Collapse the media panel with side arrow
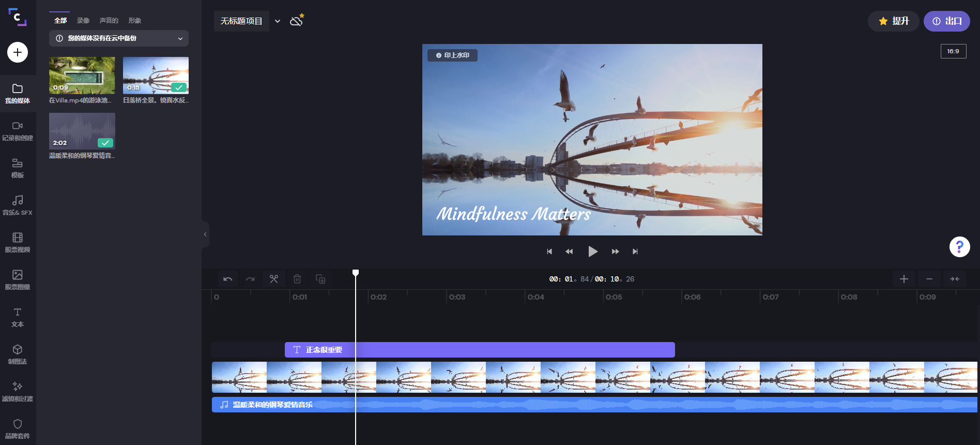 (205, 234)
